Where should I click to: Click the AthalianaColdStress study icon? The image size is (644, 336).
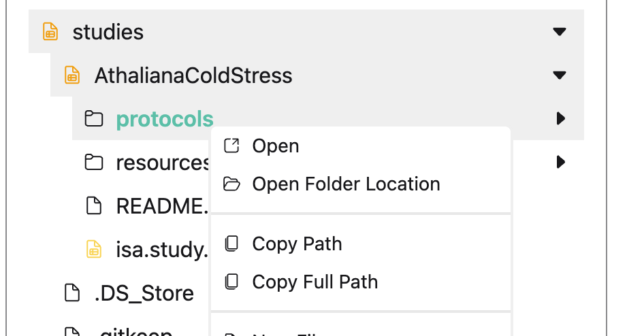pos(72,75)
